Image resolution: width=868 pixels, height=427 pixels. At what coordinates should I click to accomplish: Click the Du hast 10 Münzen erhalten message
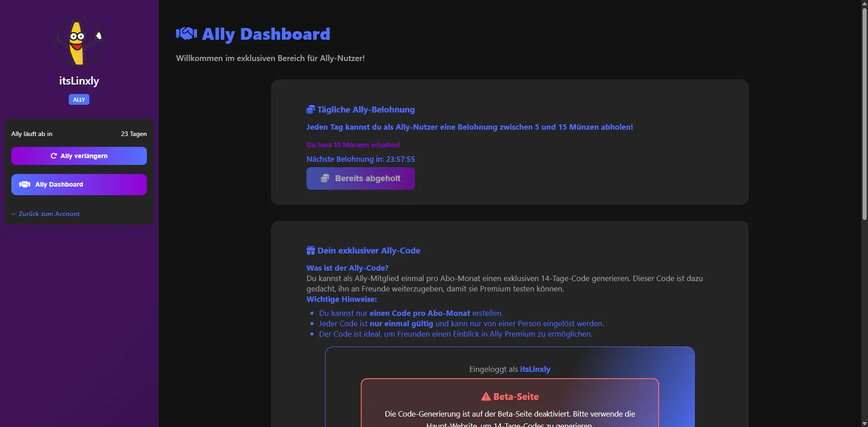(353, 145)
